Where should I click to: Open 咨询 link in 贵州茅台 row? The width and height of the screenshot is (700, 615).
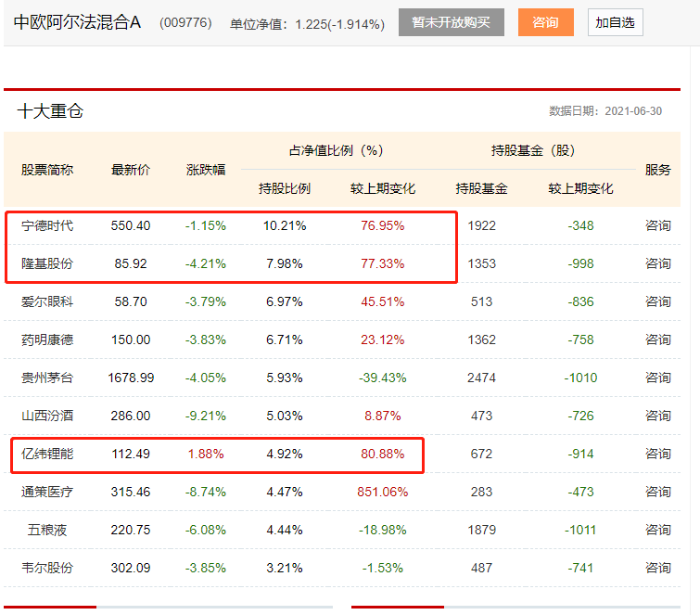[x=657, y=378]
